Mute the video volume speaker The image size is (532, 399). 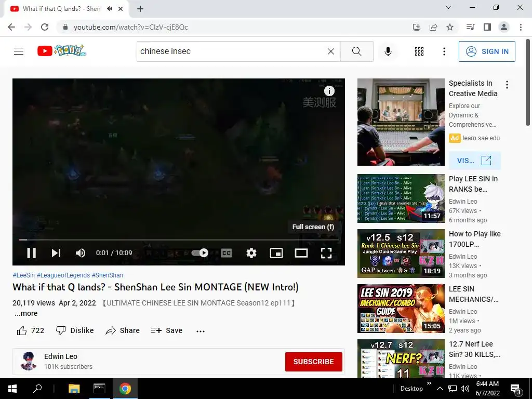[81, 253]
